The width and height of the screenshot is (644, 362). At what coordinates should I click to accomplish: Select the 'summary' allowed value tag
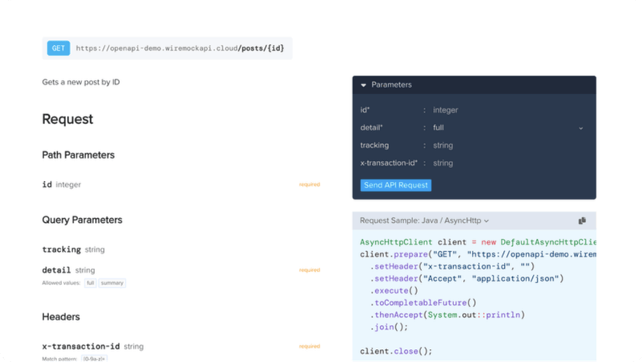[x=112, y=283]
